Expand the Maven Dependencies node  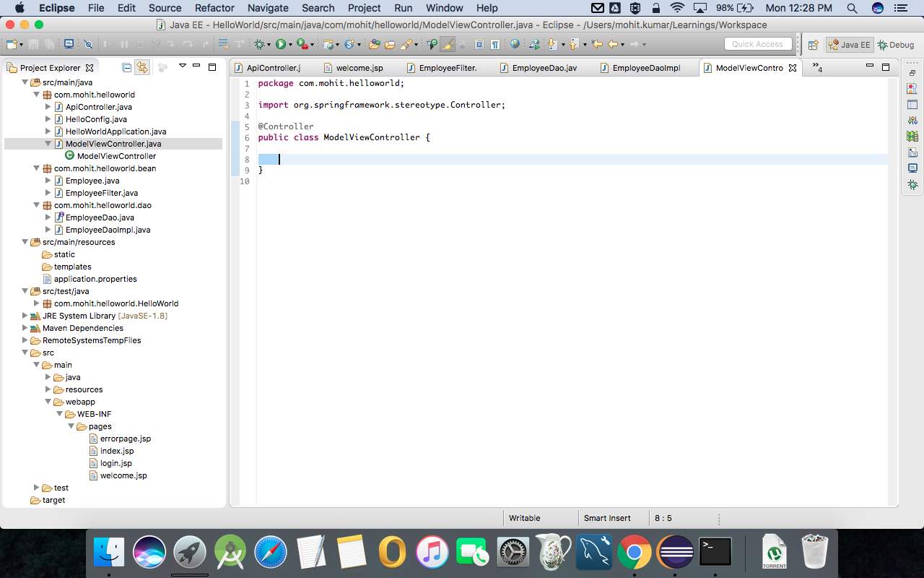[25, 327]
